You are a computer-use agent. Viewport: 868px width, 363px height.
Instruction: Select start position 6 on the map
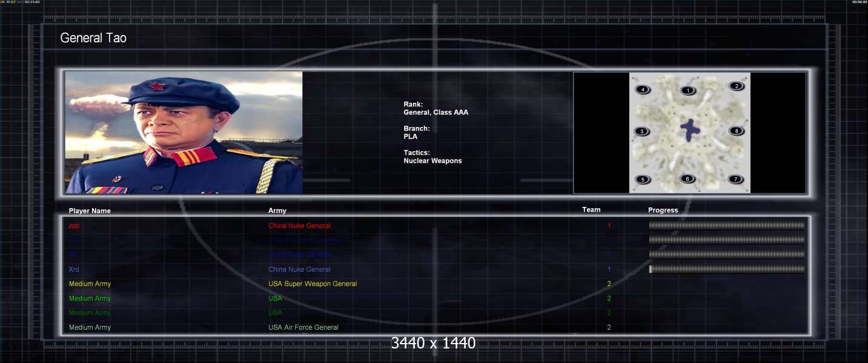pos(687,178)
